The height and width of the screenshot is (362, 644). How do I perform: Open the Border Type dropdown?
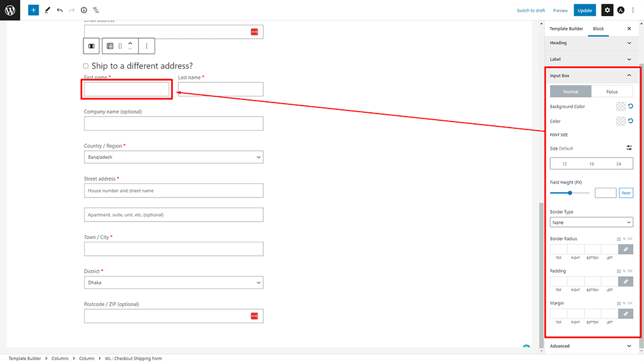click(x=591, y=223)
